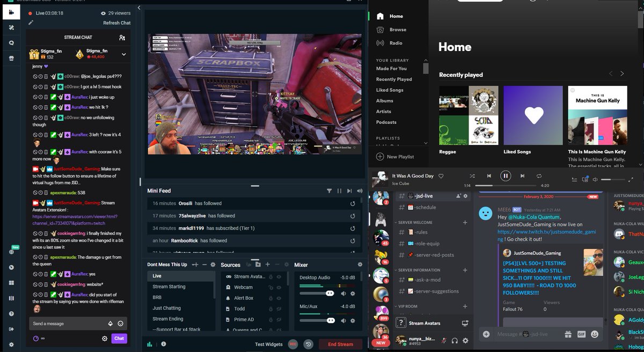This screenshot has width=644, height=352.
Task: Open the Spotify play queue
Action: [x=574, y=180]
